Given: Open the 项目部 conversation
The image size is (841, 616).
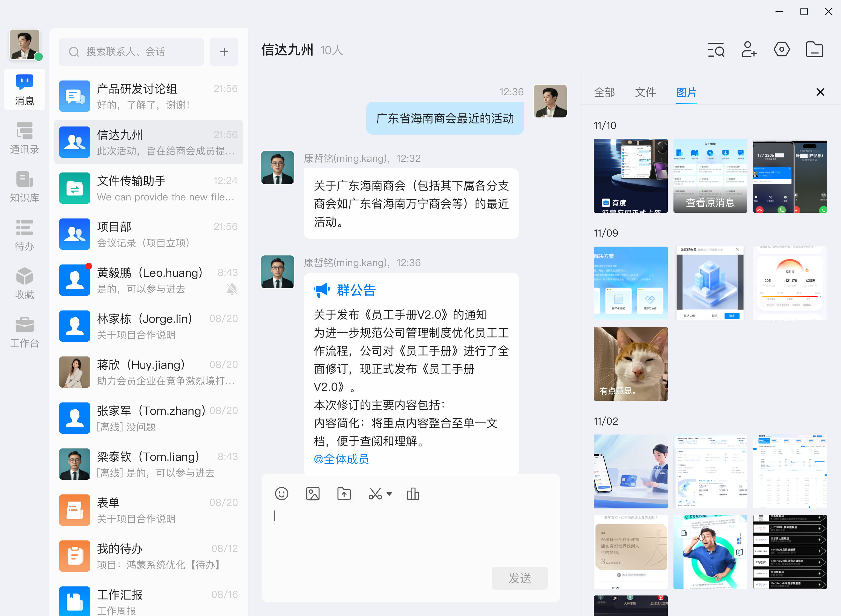Looking at the screenshot, I should click(148, 234).
